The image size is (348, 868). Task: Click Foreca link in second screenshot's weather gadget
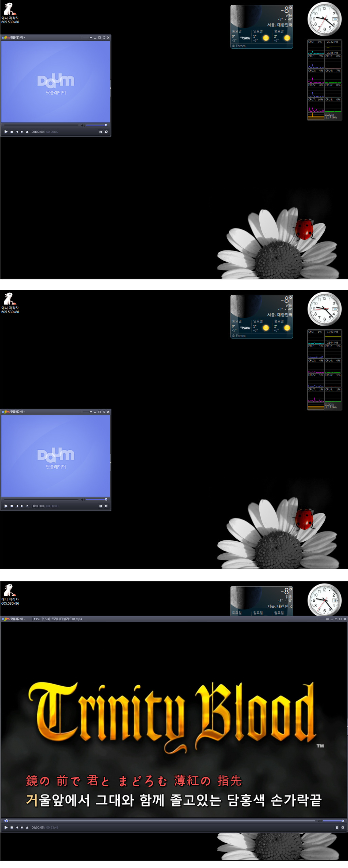coord(239,336)
